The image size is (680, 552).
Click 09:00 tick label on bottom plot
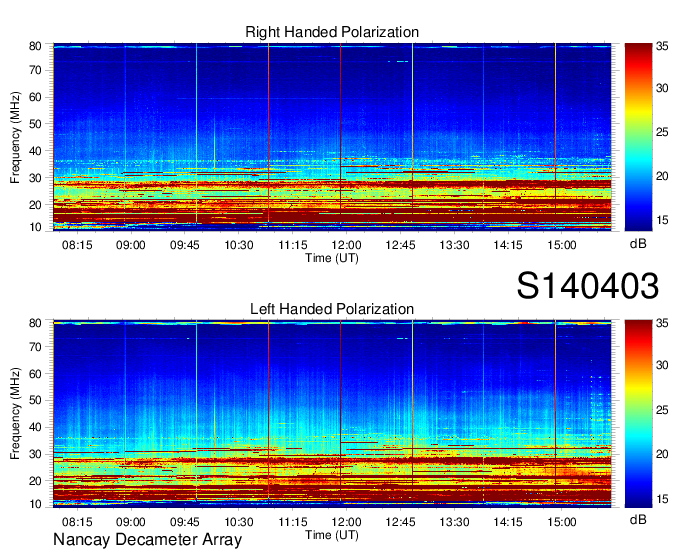131,522
